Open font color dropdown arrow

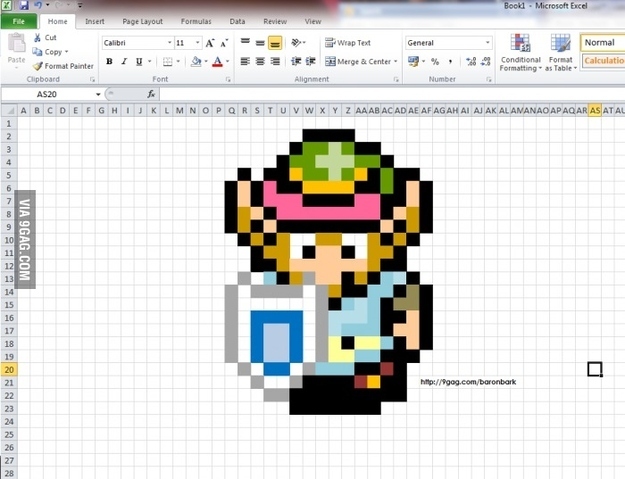point(228,61)
